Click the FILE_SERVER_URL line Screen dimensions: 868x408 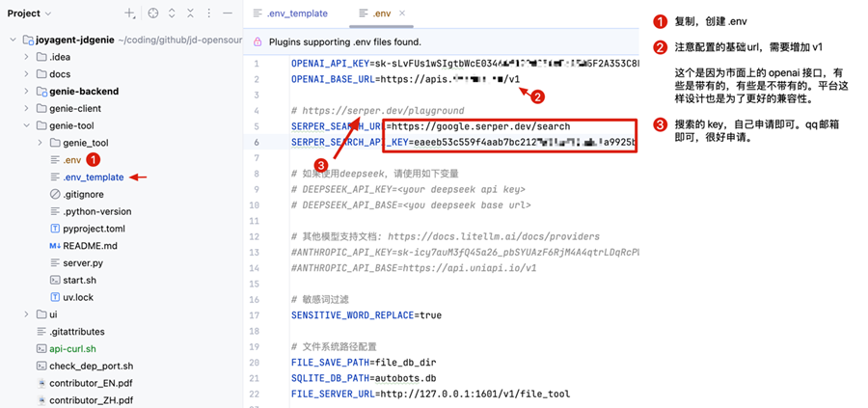(430, 394)
